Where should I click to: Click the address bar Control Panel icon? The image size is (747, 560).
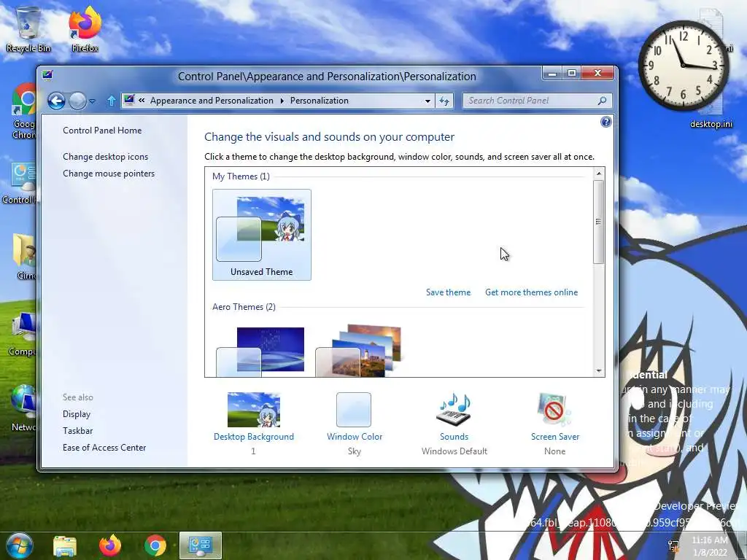tap(128, 100)
